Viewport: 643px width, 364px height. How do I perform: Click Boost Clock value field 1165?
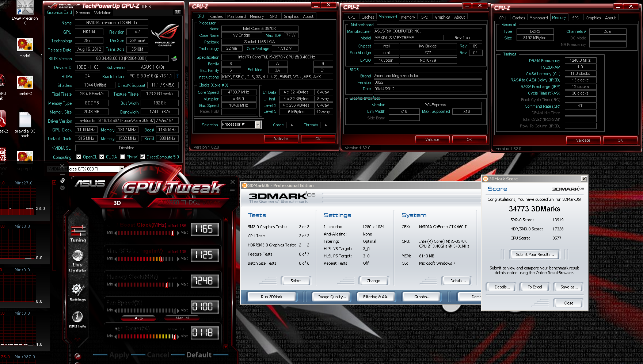[204, 229]
